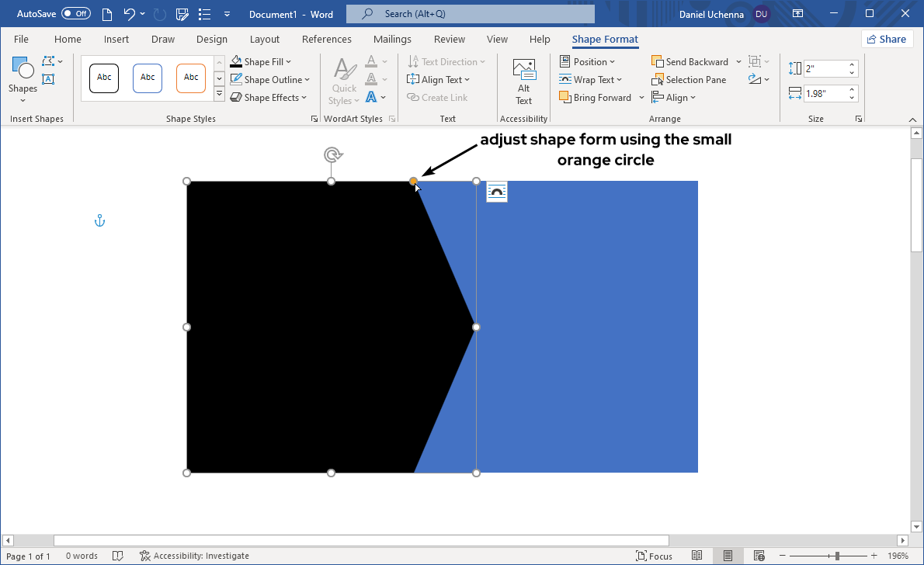Click the Undo icon in title bar
Viewport: 924px width, 565px height.
click(130, 14)
